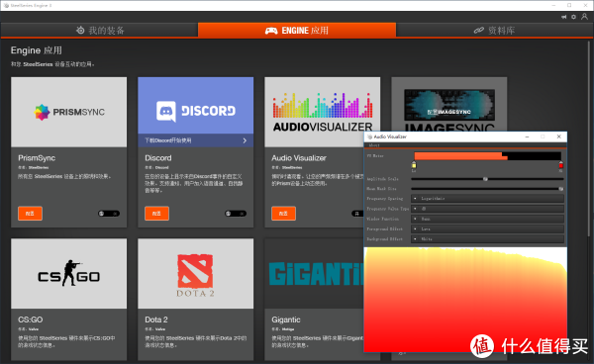Open the user account icon

(x=584, y=17)
